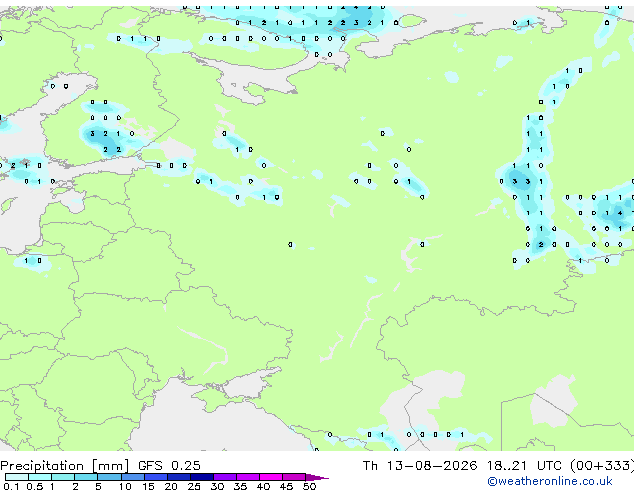Click the 0.1–0.5 mm legend color box
This screenshot has height=490, width=634.
pos(17,477)
